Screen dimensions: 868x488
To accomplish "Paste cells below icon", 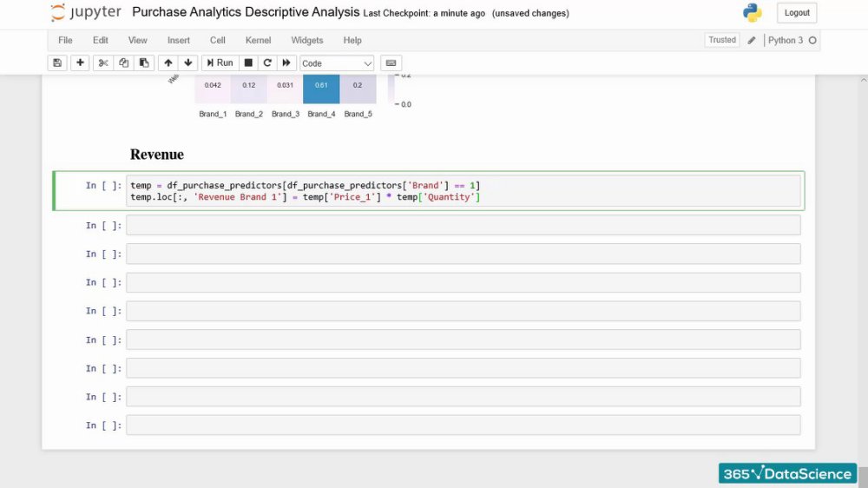I will 144,63.
